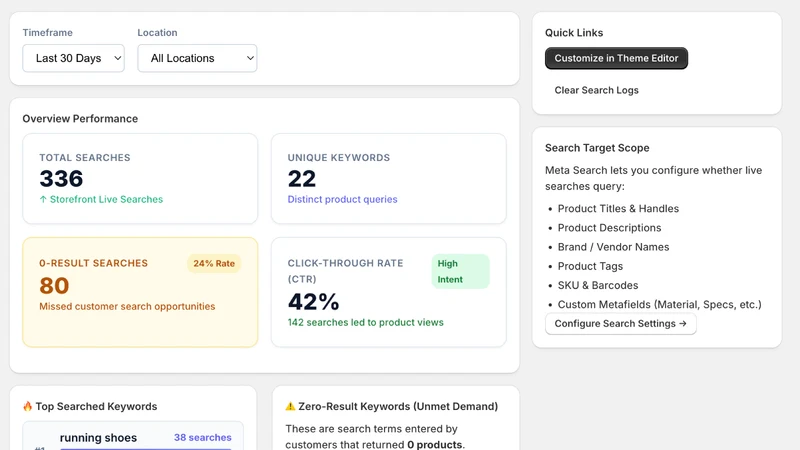Click the Overview Performance heading

click(80, 119)
